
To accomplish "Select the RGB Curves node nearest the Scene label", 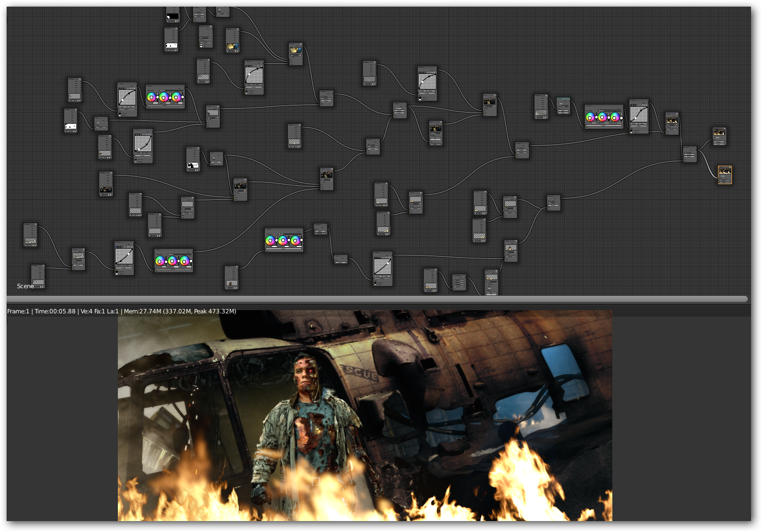I will [x=124, y=258].
